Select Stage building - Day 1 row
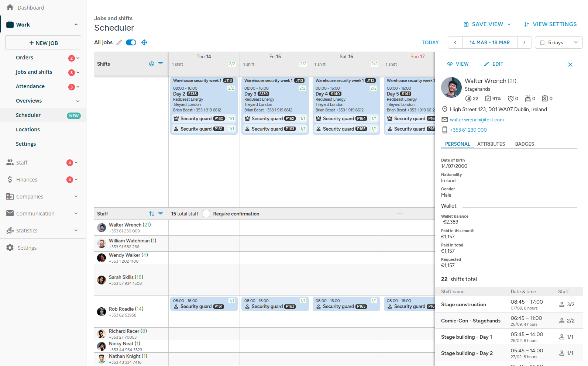The height and width of the screenshot is (366, 588). point(509,337)
